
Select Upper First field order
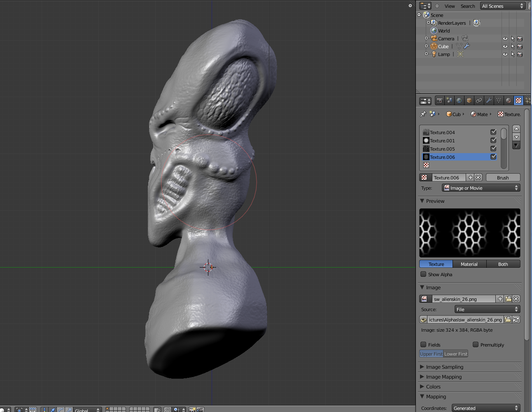click(x=432, y=354)
